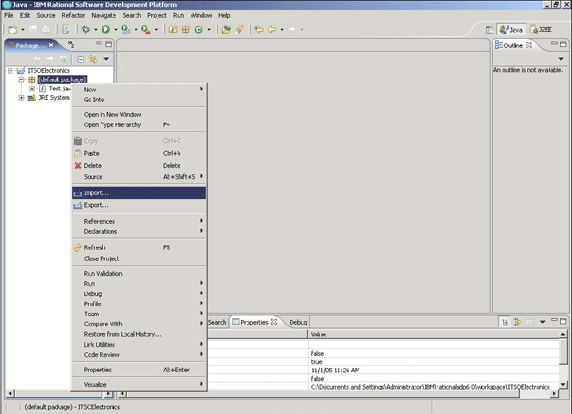
Task: Click the red Delete icon in context menu
Action: point(78,166)
